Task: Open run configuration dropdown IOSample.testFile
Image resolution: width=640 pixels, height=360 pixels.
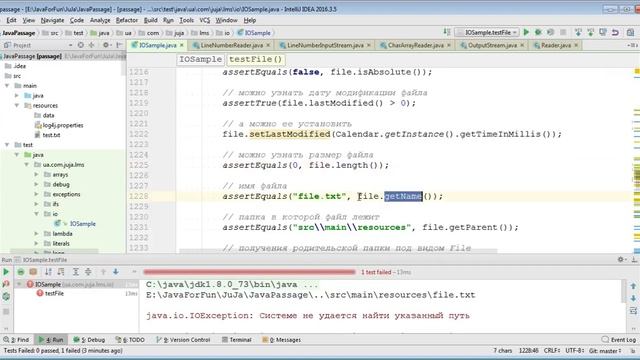Action: 487,32
